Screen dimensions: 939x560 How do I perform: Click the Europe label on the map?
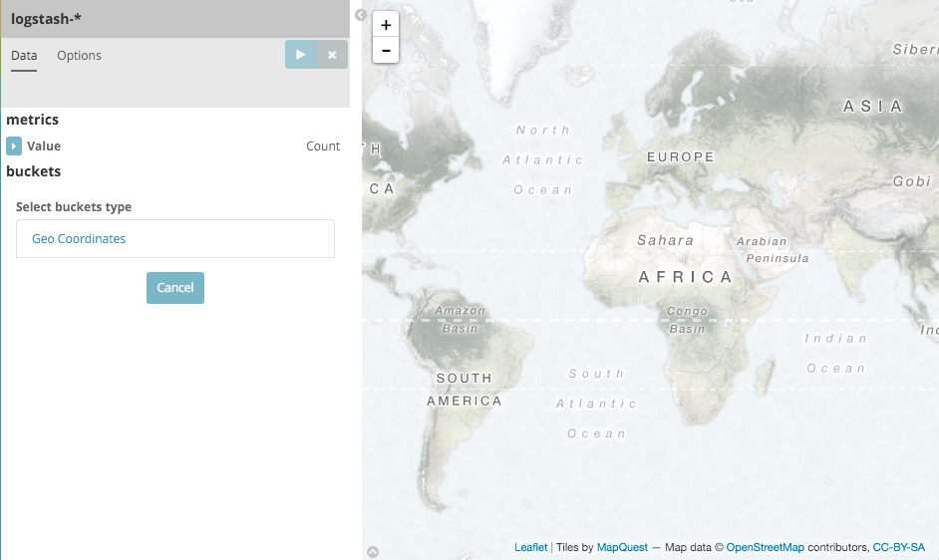[681, 157]
